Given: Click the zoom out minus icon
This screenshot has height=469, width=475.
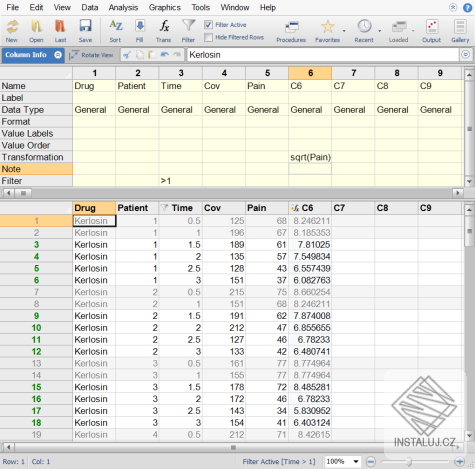Looking at the screenshot, I should coord(370,462).
